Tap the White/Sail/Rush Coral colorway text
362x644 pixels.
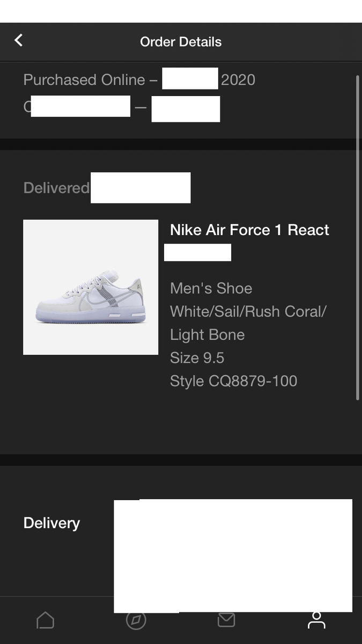click(248, 311)
